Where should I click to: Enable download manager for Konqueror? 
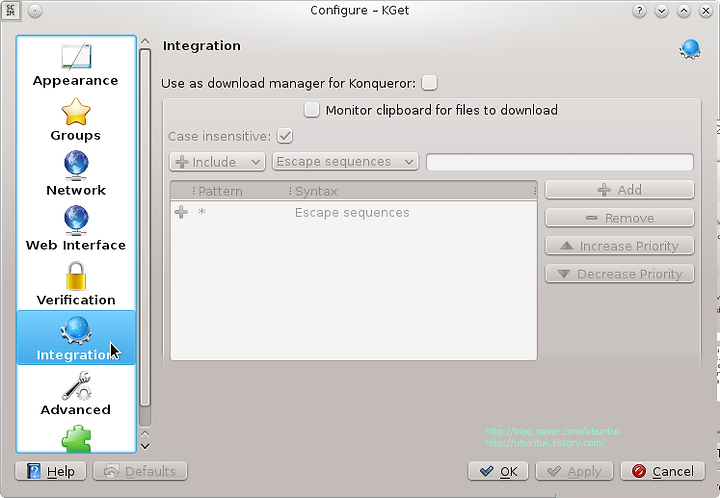(429, 83)
